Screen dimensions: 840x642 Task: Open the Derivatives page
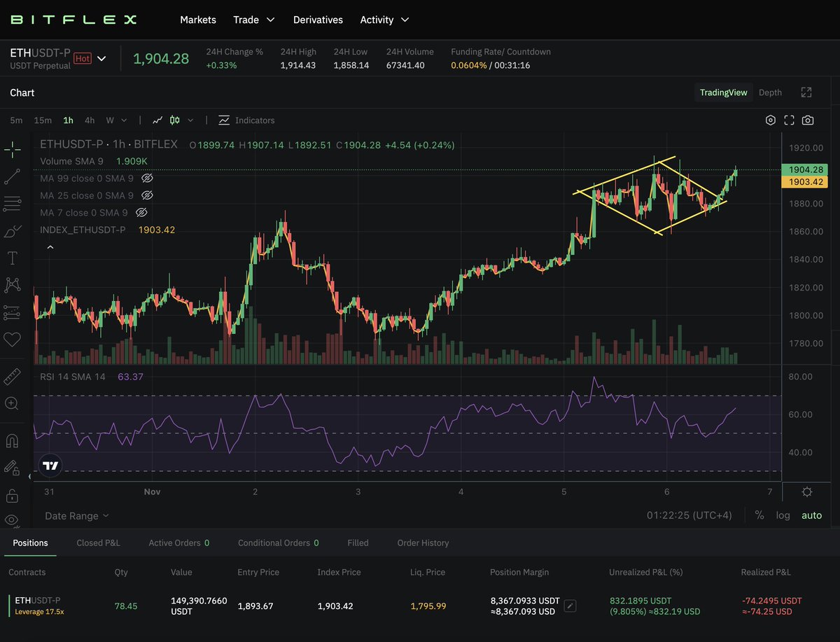tap(318, 20)
